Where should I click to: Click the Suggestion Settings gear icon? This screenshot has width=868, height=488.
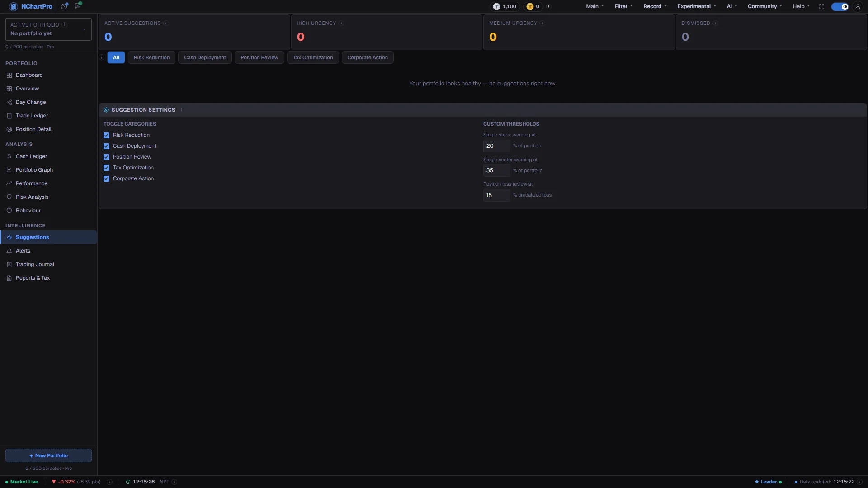pos(106,110)
